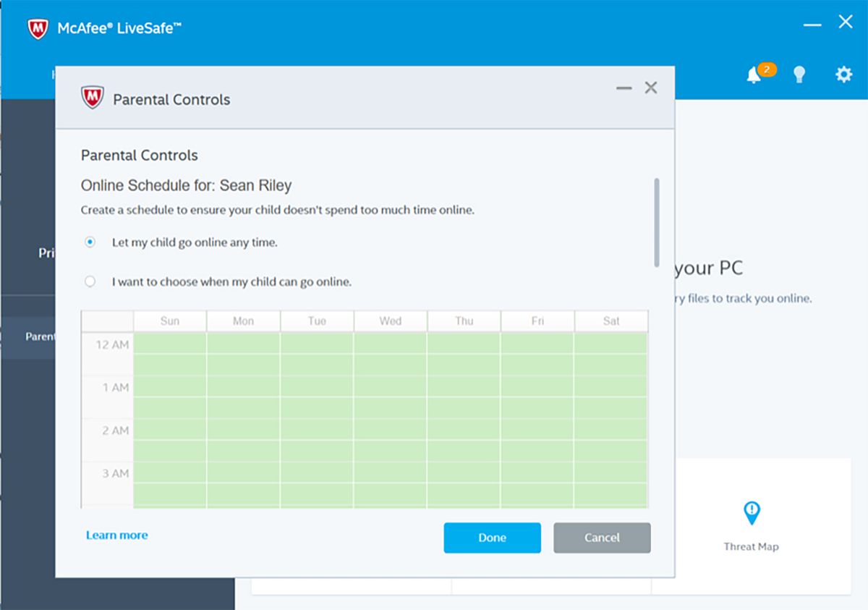Click the Cancel button
The width and height of the screenshot is (868, 610).
(x=602, y=538)
